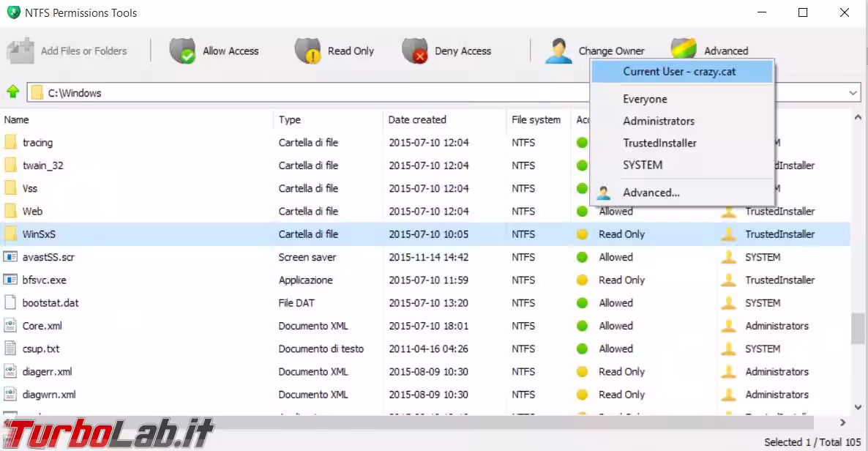This screenshot has width=868, height=451.
Task: Expand the path dropdown arrow
Action: click(x=853, y=93)
